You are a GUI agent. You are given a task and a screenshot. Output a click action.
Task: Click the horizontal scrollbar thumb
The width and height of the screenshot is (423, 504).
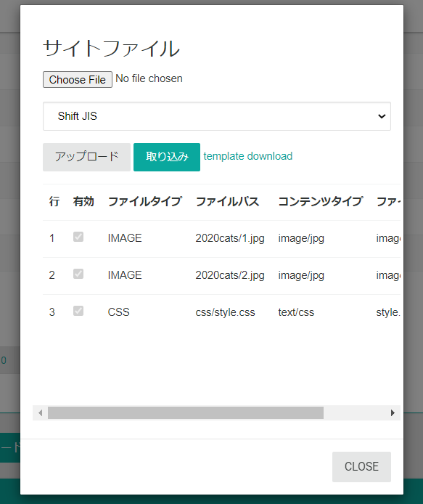click(x=186, y=412)
